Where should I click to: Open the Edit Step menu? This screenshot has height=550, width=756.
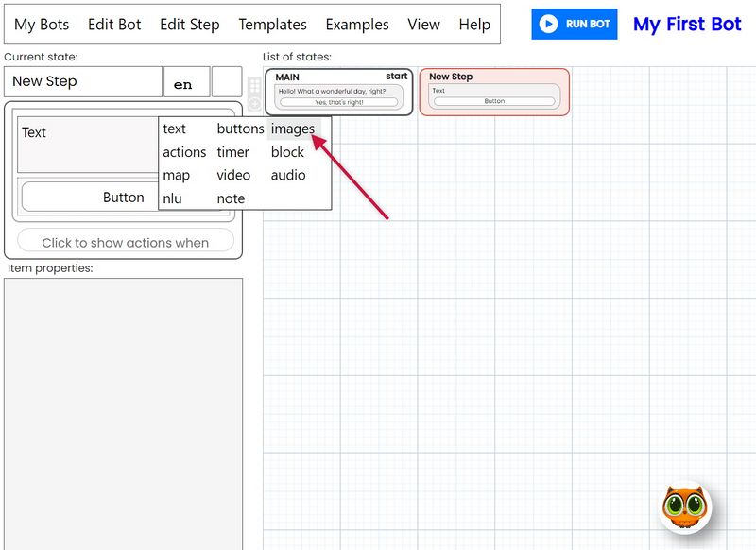coord(189,25)
